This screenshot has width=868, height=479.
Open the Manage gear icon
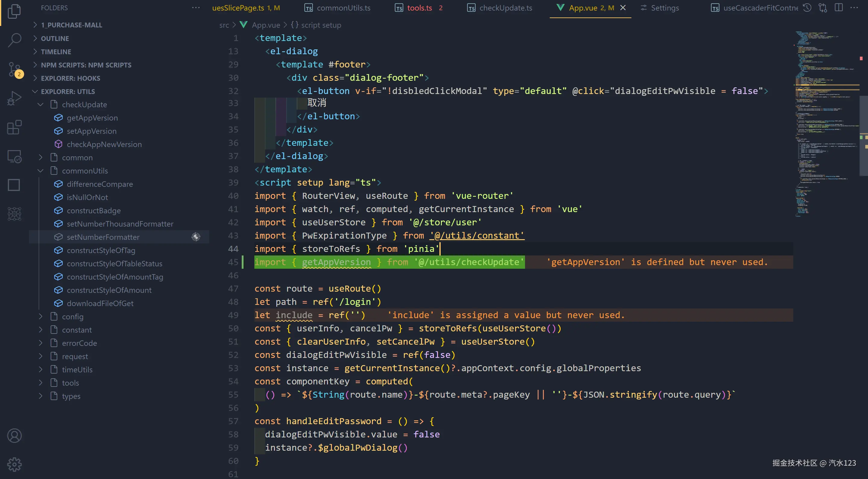pos(14,465)
